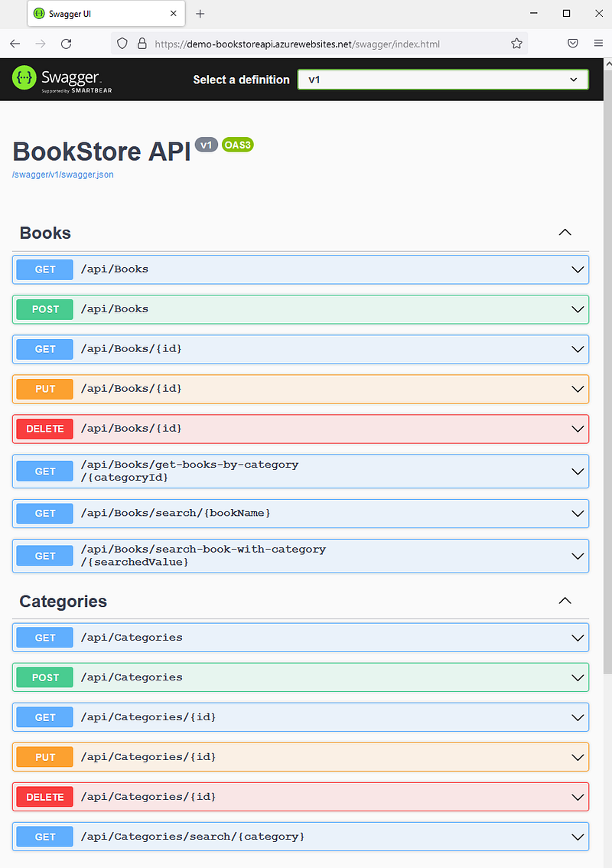Reload the page with refresh icon

pos(66,44)
